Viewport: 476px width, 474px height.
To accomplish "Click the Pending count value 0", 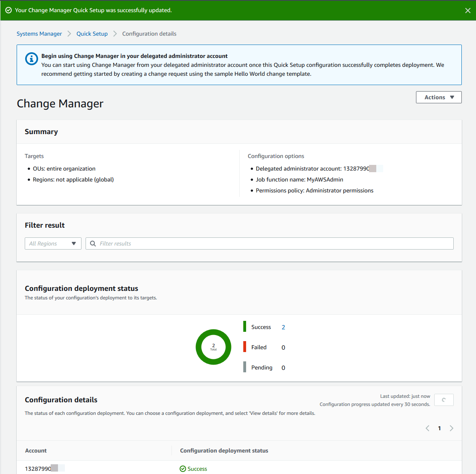I will pos(283,368).
